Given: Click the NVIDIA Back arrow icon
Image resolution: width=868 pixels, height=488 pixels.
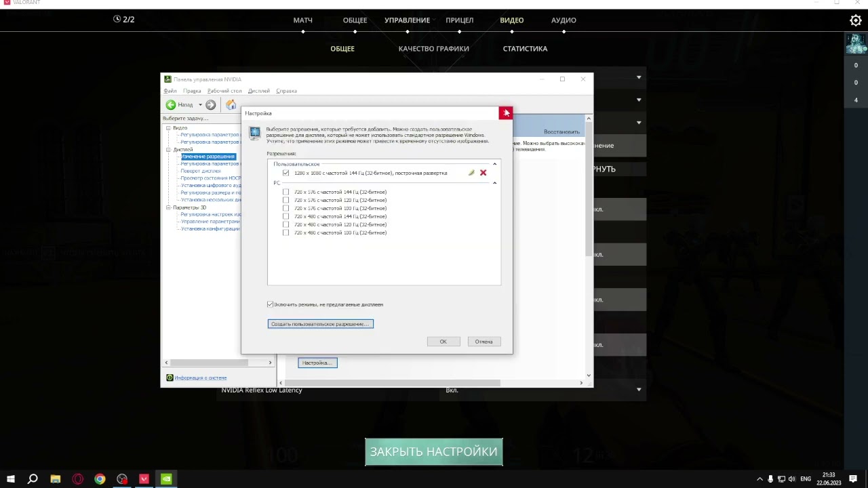Looking at the screenshot, I should click(171, 105).
